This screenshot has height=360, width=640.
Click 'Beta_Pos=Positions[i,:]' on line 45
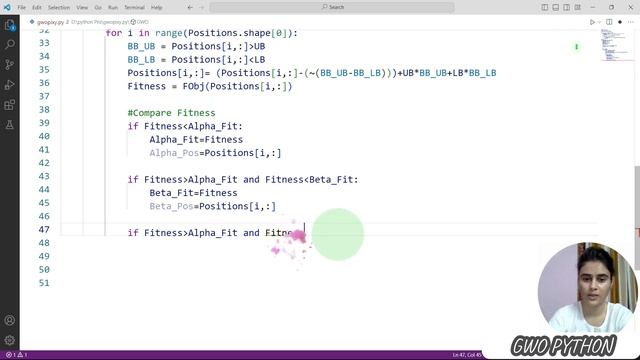point(212,207)
